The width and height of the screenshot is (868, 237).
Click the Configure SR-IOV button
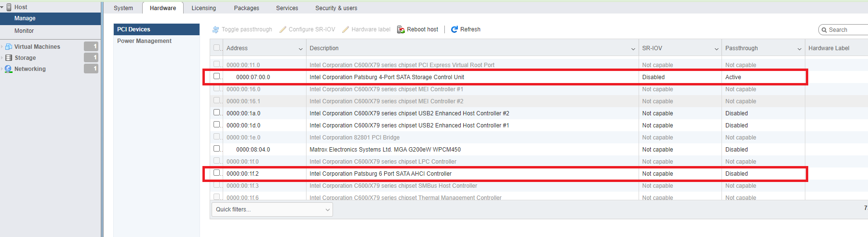(x=307, y=29)
